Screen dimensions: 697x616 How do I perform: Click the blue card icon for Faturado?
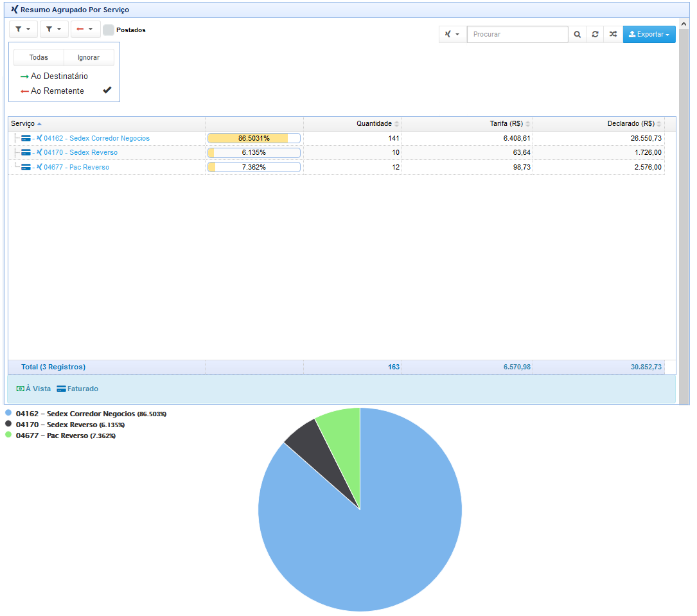61,389
